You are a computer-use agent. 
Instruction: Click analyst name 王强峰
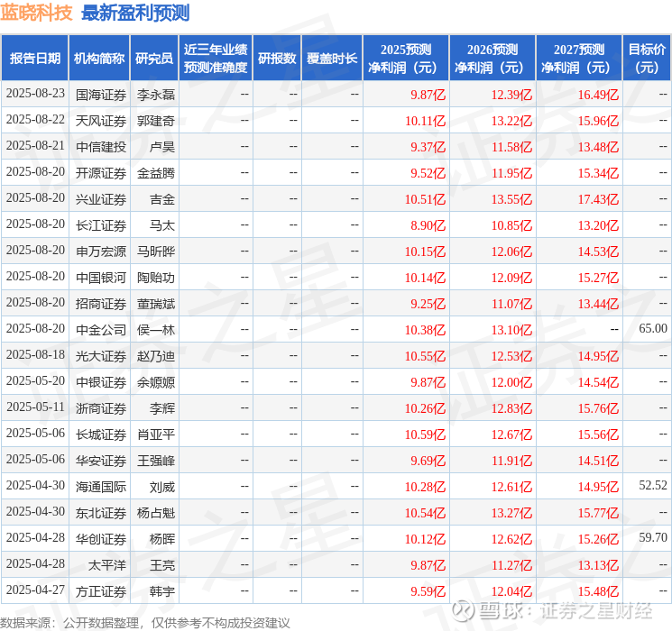156,461
